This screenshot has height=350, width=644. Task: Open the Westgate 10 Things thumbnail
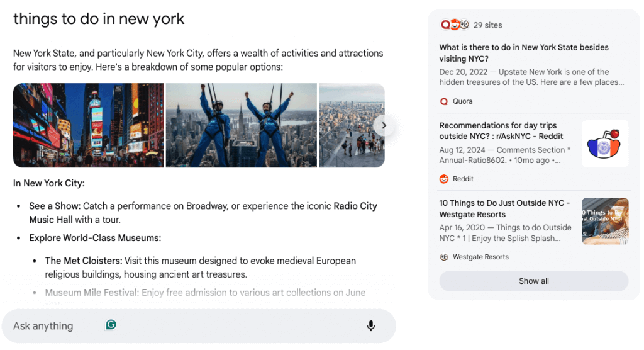pos(605,222)
